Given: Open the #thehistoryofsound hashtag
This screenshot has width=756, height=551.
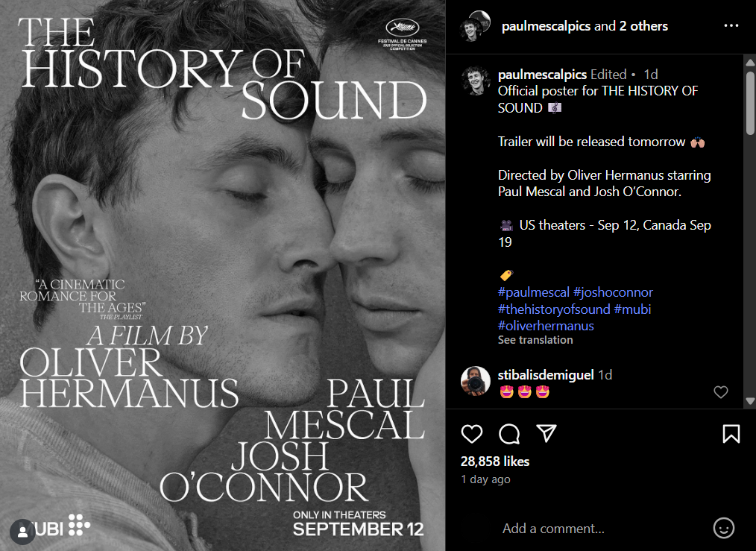Looking at the screenshot, I should [x=553, y=309].
